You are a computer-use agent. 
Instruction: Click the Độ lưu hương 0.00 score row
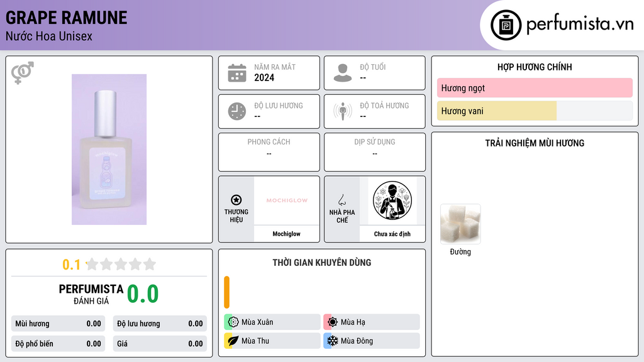coord(160,324)
